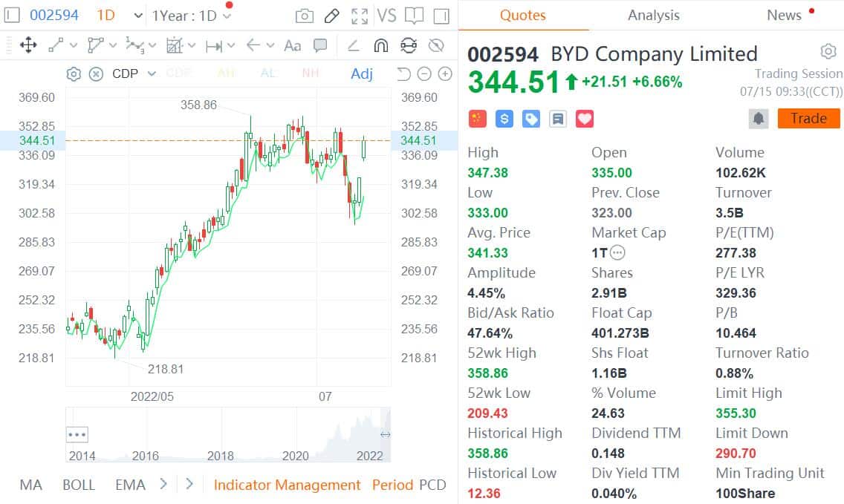Open the drawing pencil tool

tap(331, 15)
